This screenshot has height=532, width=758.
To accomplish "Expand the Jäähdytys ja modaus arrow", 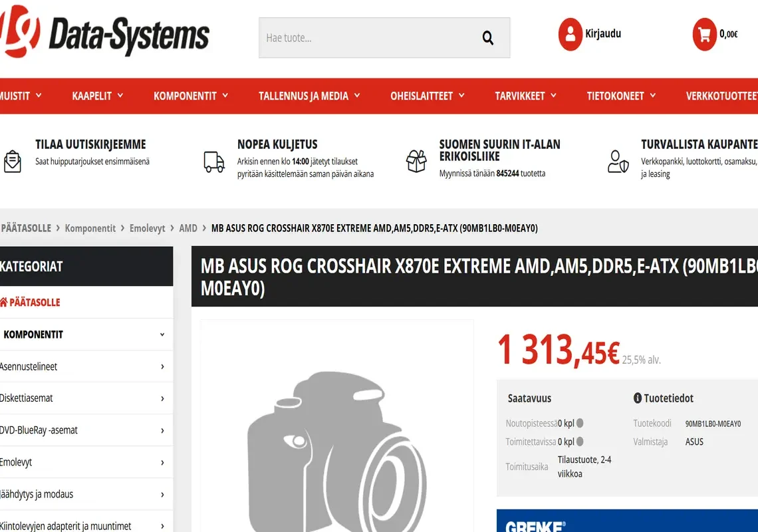I will (162, 494).
